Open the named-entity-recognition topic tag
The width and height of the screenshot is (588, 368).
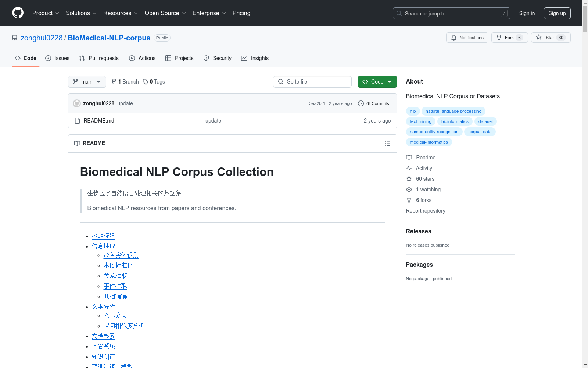pyautogui.click(x=434, y=132)
